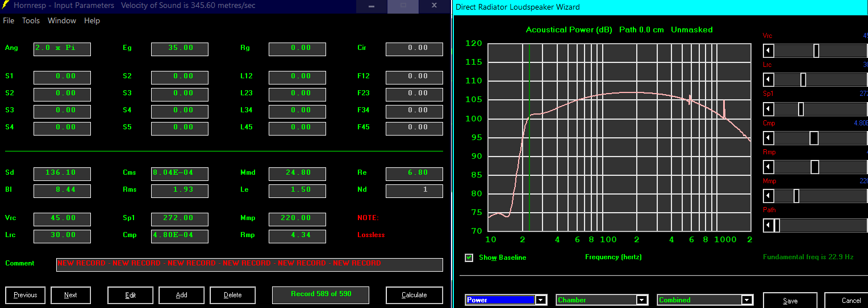Click the Fundamental freq is 22.9 Hz text
The image size is (868, 308).
tap(808, 257)
